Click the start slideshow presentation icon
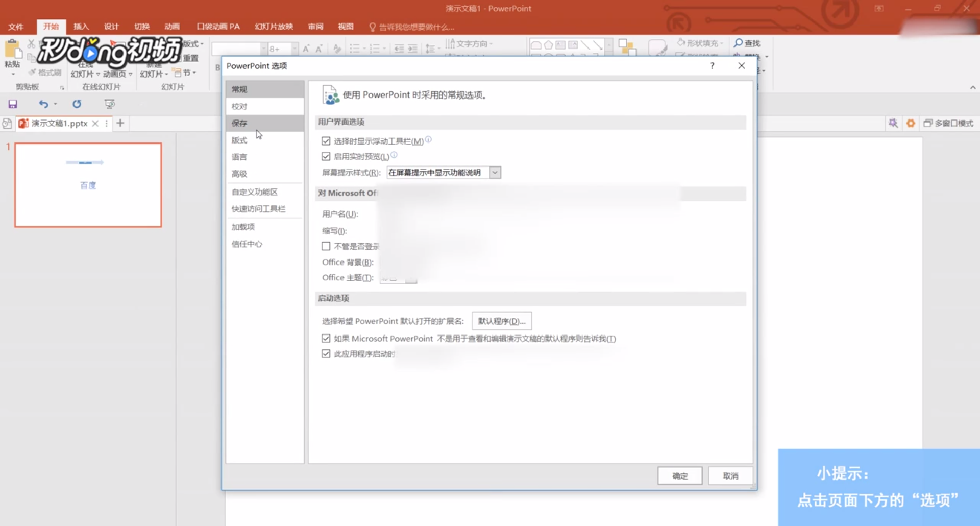 click(x=109, y=104)
